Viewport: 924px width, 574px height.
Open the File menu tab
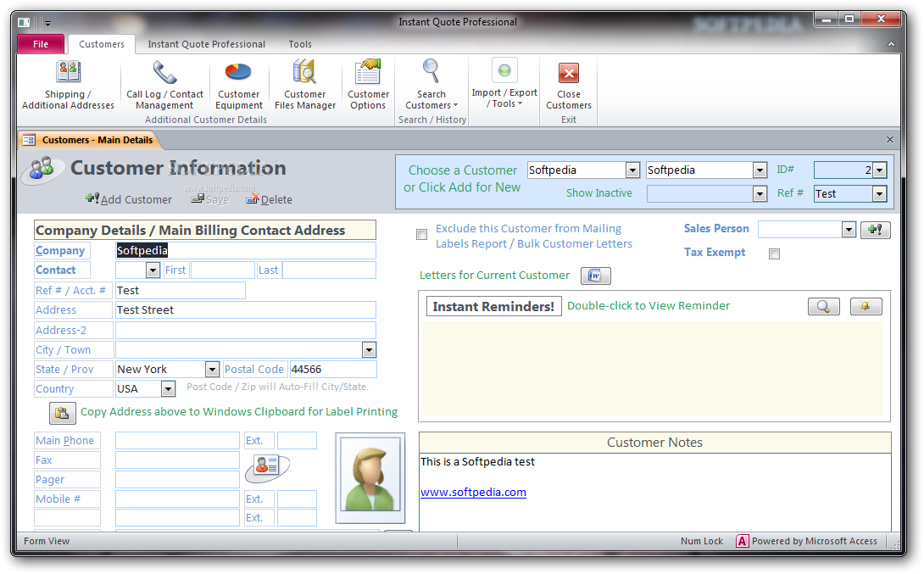(41, 44)
